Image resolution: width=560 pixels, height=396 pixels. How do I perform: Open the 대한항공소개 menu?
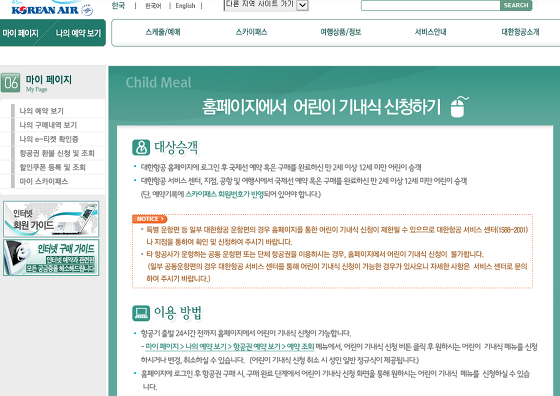(520, 32)
